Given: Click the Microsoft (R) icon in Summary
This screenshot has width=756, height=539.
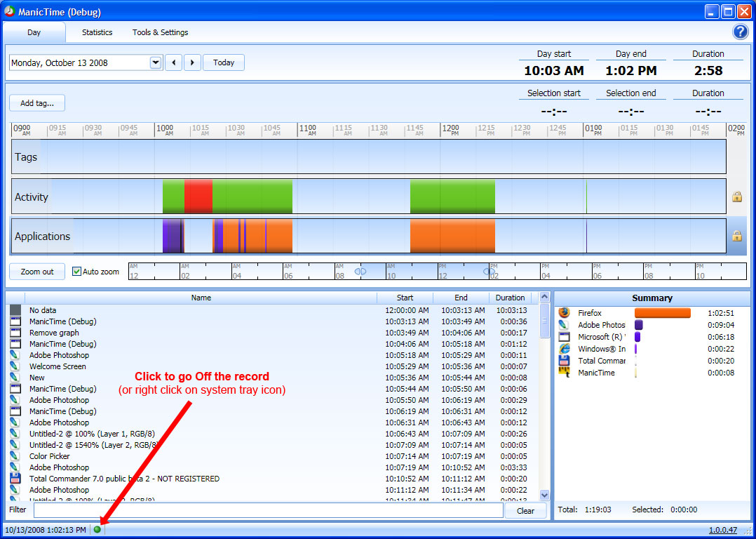Looking at the screenshot, I should (564, 337).
